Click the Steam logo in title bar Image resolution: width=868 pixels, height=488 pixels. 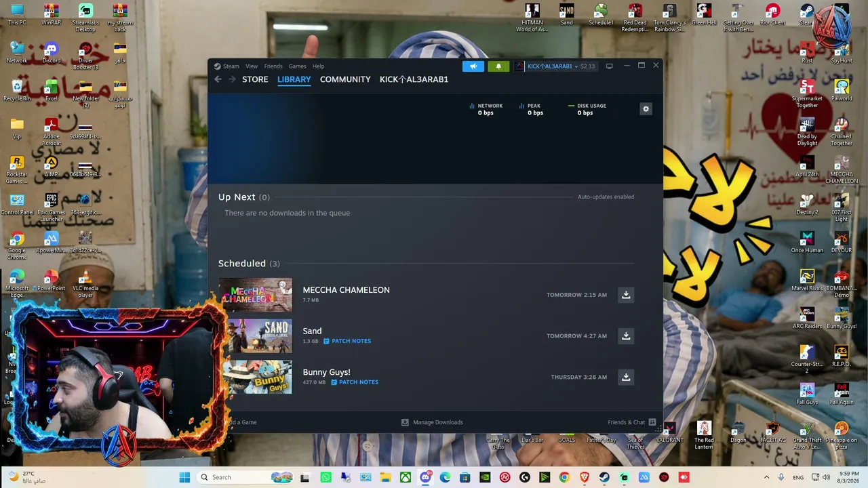point(218,66)
